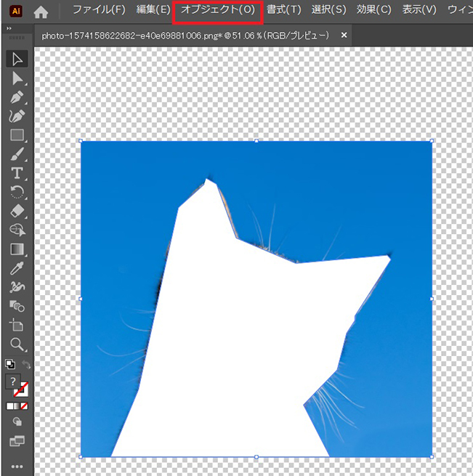Select the Selection tool arrow

[17, 60]
